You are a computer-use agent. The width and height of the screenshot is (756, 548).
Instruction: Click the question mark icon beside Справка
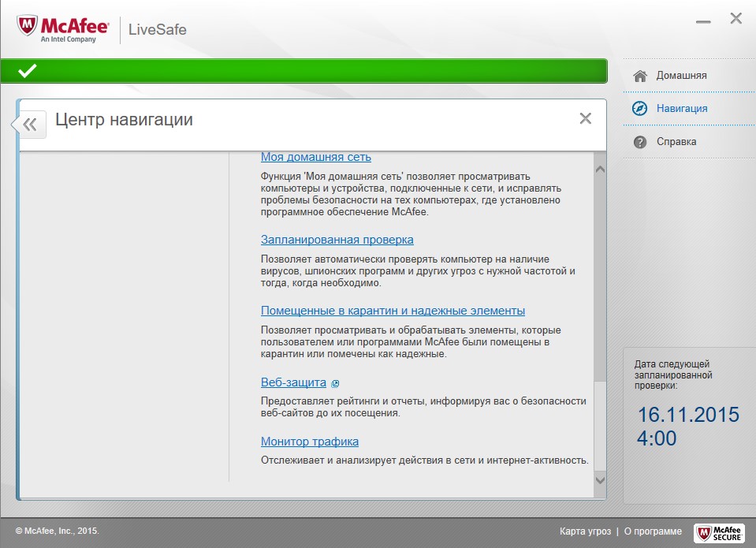pos(640,142)
